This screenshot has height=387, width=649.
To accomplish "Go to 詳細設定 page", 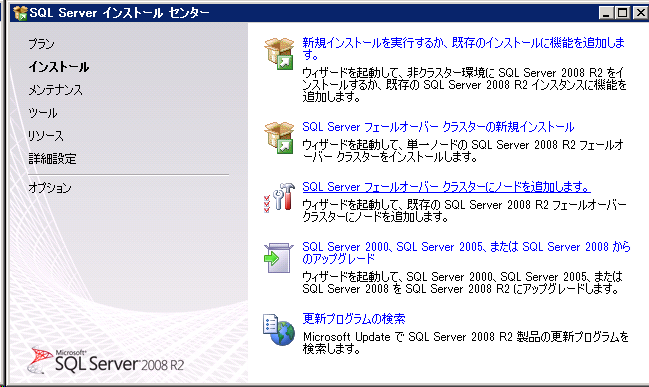I will pyautogui.click(x=52, y=159).
